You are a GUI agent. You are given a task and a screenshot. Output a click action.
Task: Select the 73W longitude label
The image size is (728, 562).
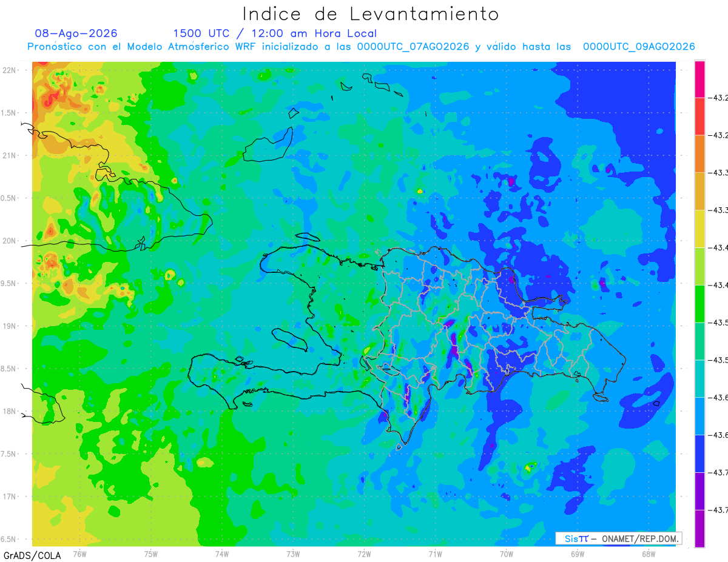(293, 554)
